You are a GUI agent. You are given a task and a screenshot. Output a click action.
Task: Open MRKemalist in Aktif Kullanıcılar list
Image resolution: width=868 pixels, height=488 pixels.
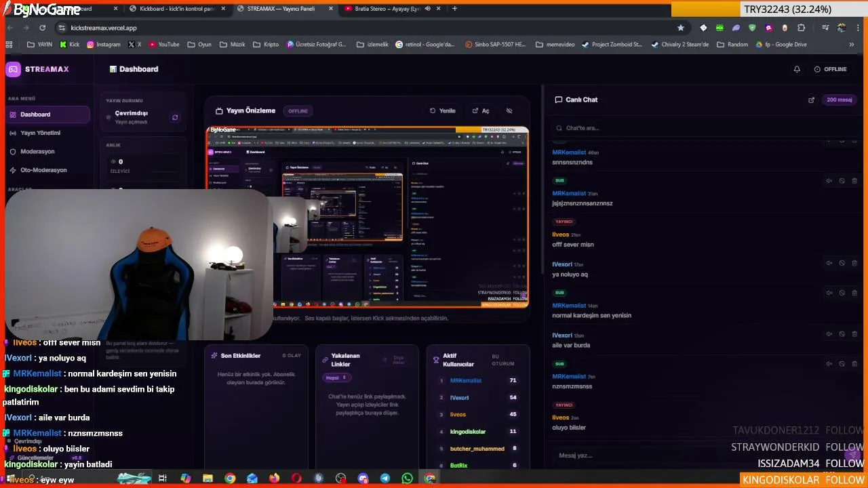tap(466, 381)
